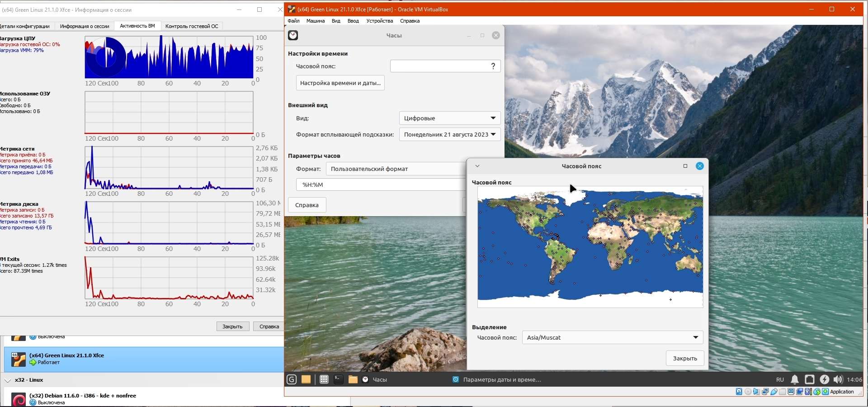Open the Устройства menu in VirtualBox
The width and height of the screenshot is (868, 407).
[379, 21]
